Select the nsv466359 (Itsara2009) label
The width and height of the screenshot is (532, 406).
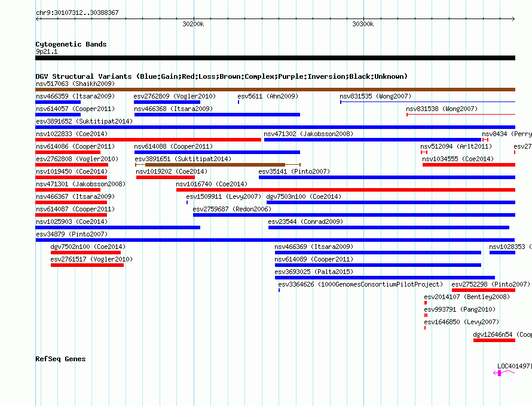pyautogui.click(x=75, y=96)
